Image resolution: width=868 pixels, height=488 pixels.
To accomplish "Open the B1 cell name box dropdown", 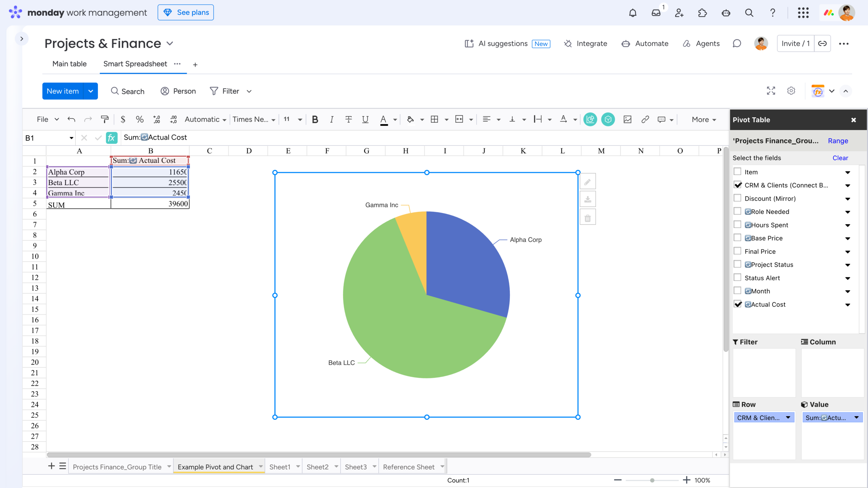I will click(x=71, y=138).
